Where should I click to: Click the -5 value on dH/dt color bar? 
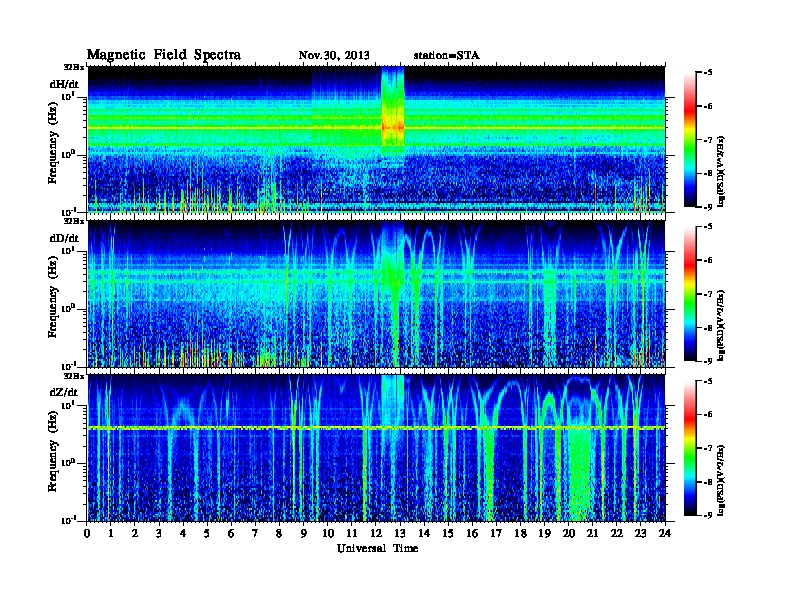click(708, 73)
